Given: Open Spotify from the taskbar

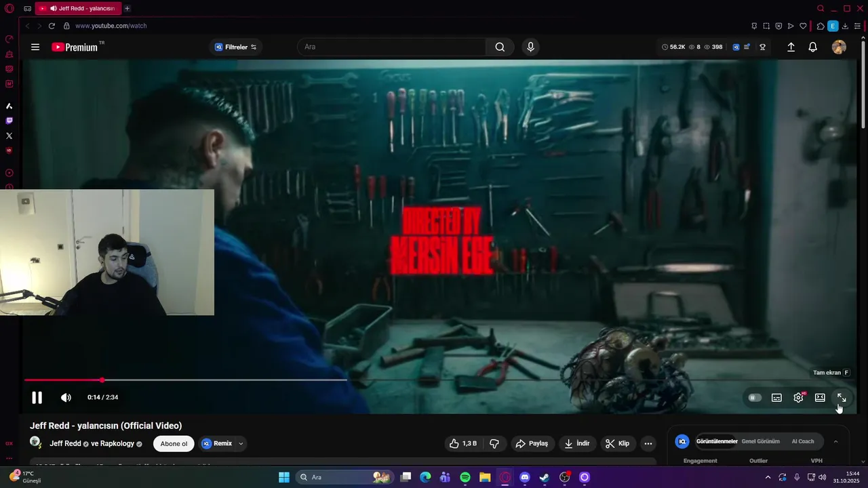Looking at the screenshot, I should (465, 477).
